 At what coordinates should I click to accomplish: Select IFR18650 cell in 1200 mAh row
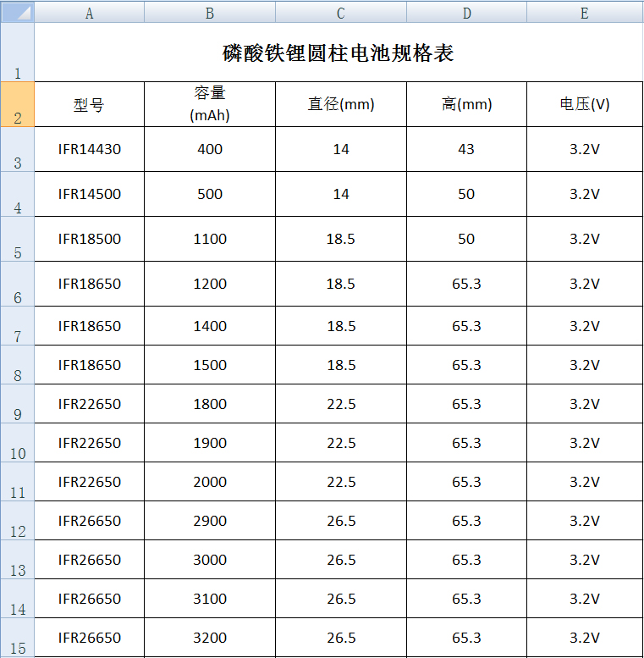tap(90, 284)
